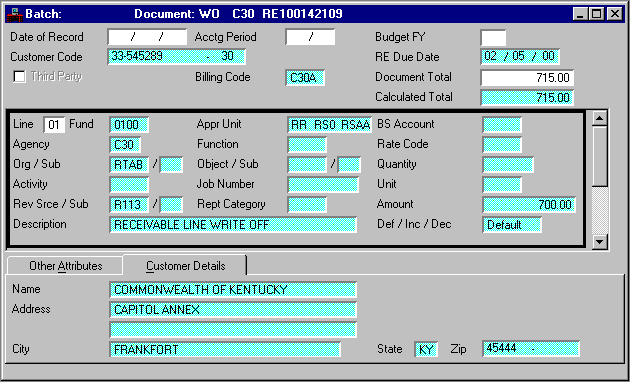Click the Billing Code field C30A

[x=305, y=78]
